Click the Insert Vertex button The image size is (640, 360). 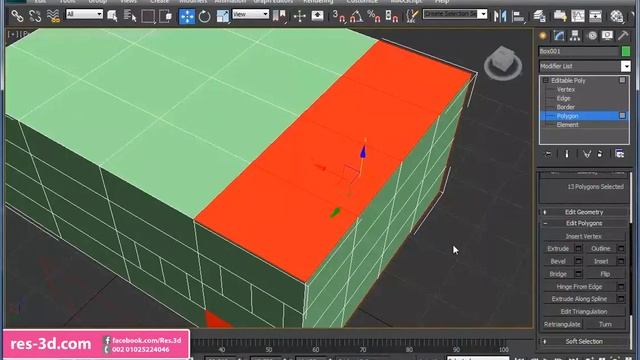(x=584, y=236)
